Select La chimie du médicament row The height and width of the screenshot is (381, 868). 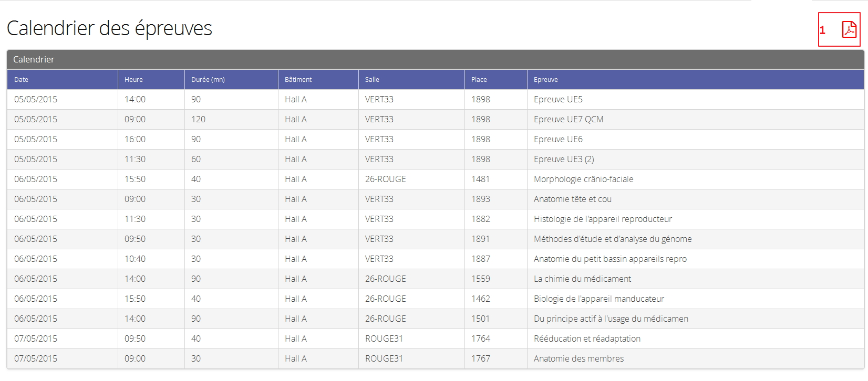pos(582,279)
